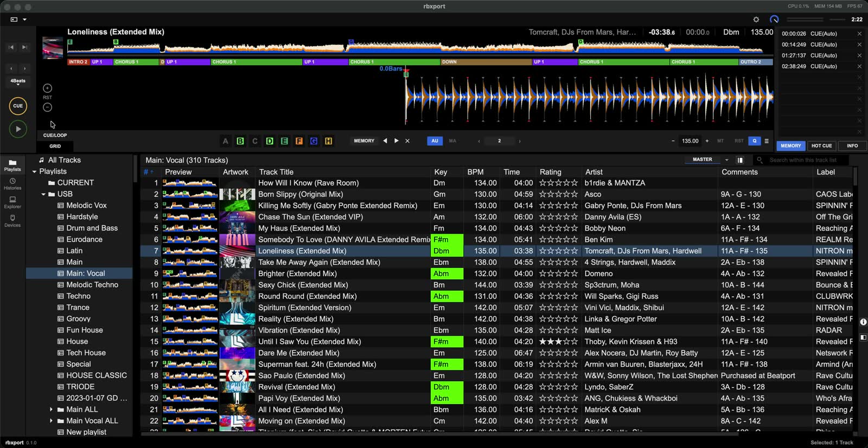868x448 pixels.
Task: Open the Histories sidebar panel
Action: pos(12,183)
